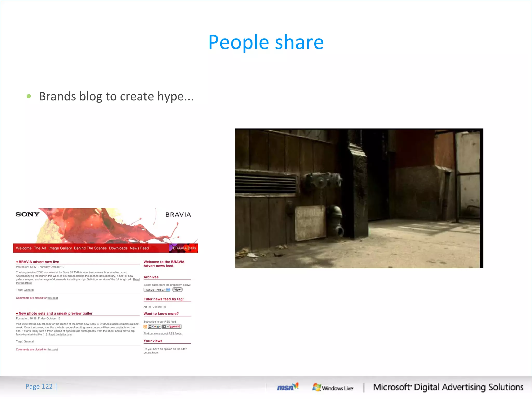The width and height of the screenshot is (532, 399).
Task: Click the SONY logo
Action: point(27,214)
